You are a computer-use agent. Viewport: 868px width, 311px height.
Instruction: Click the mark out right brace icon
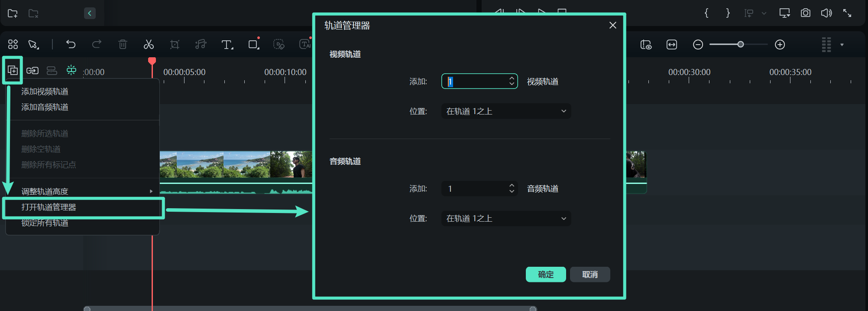point(728,13)
